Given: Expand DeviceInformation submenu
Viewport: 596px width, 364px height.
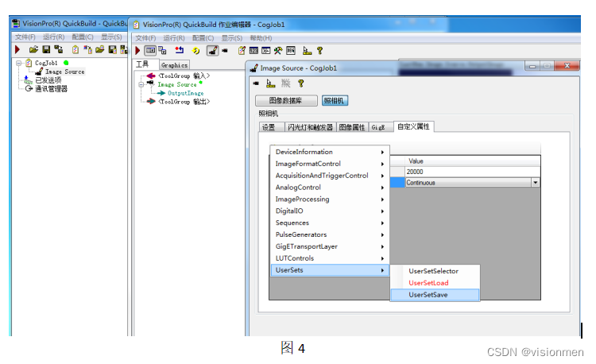Looking at the screenshot, I should [x=330, y=152].
